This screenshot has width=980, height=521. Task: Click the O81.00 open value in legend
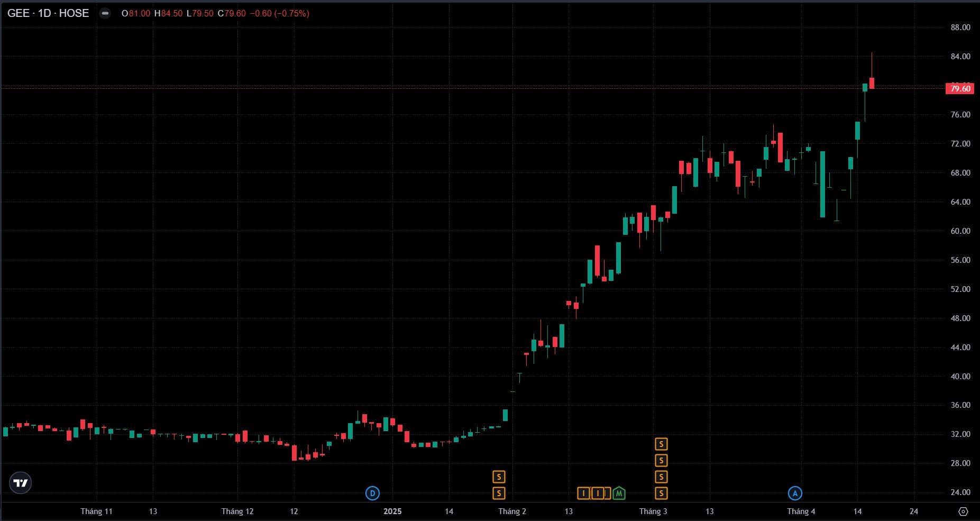pos(136,13)
